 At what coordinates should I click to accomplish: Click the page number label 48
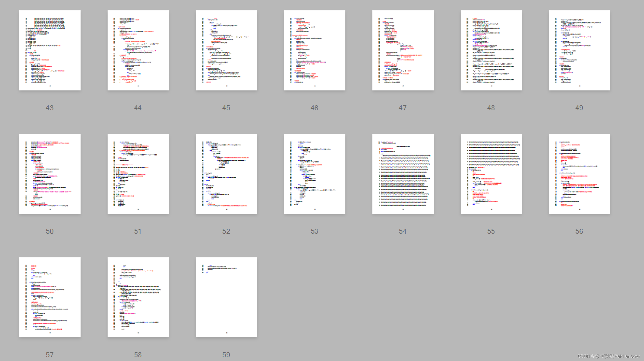[491, 108]
